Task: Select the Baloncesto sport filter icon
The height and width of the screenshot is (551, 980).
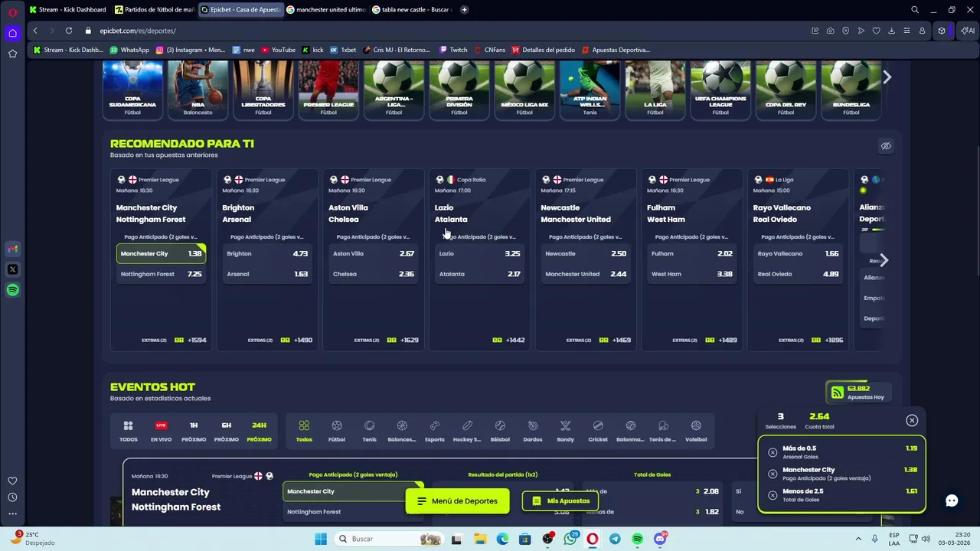Action: pyautogui.click(x=402, y=430)
